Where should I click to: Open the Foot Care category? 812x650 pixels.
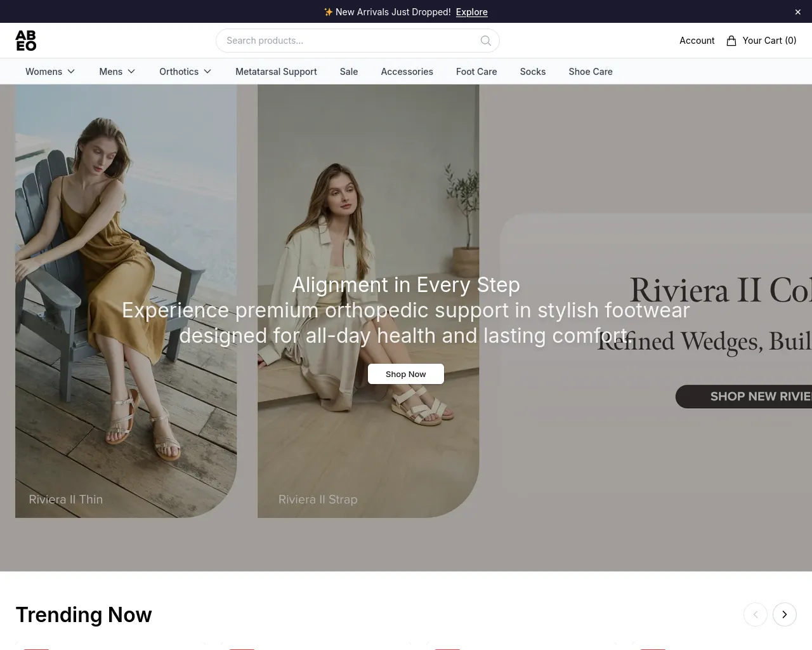476,72
